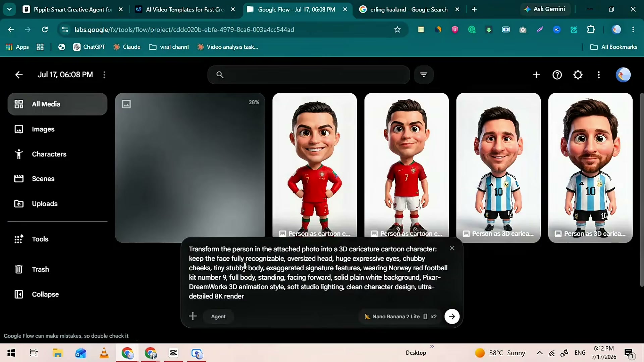Open the filter options button

point(424,75)
